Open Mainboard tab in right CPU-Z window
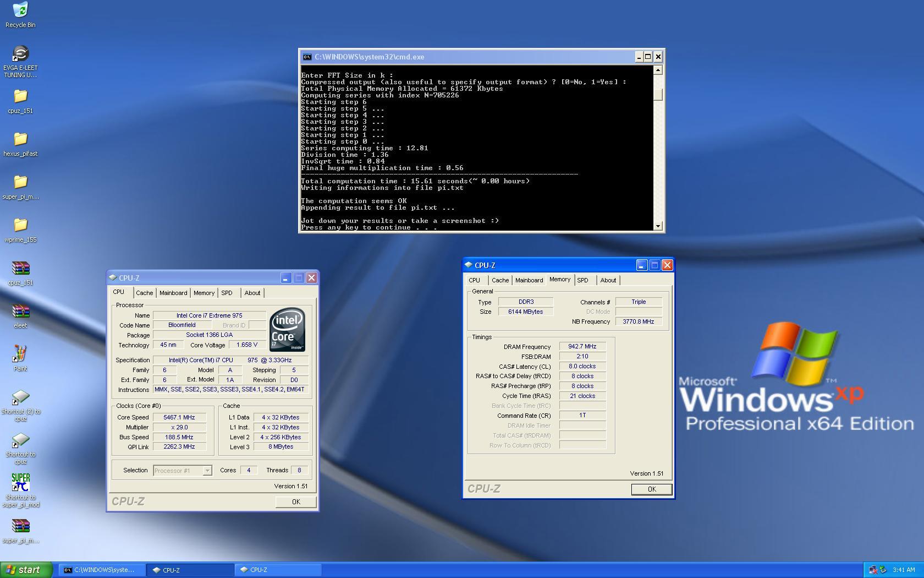Screen dimensions: 924x578 [x=529, y=280]
